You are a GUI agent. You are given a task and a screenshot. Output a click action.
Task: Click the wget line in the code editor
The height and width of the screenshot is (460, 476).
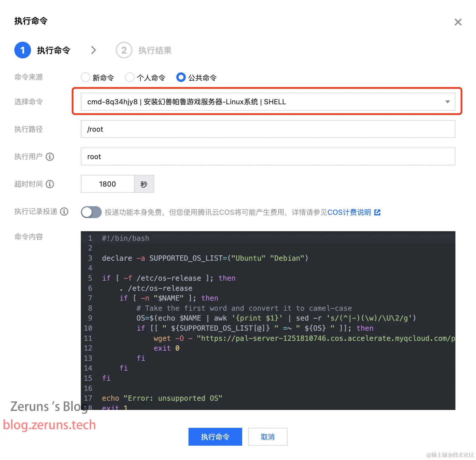pos(304,338)
